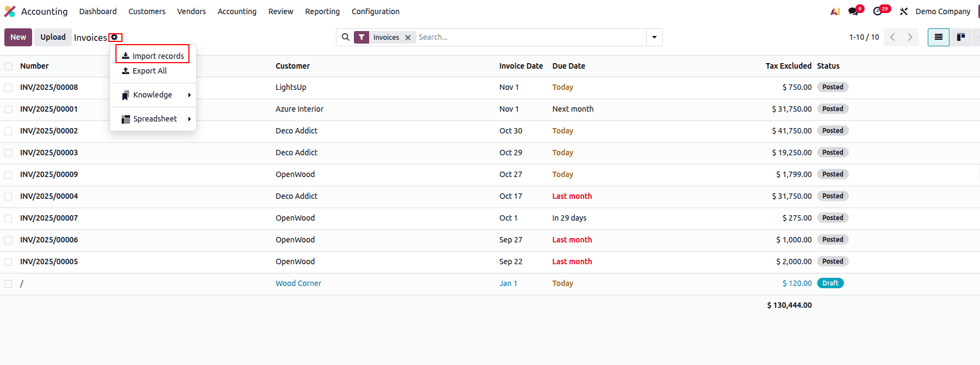
Task: Open the activities clock icon
Action: pyautogui.click(x=877, y=11)
